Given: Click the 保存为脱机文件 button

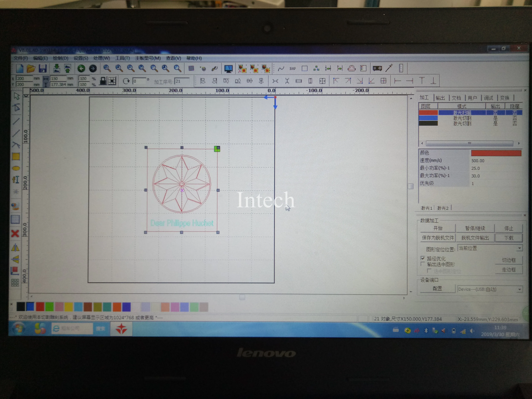Looking at the screenshot, I should 438,238.
